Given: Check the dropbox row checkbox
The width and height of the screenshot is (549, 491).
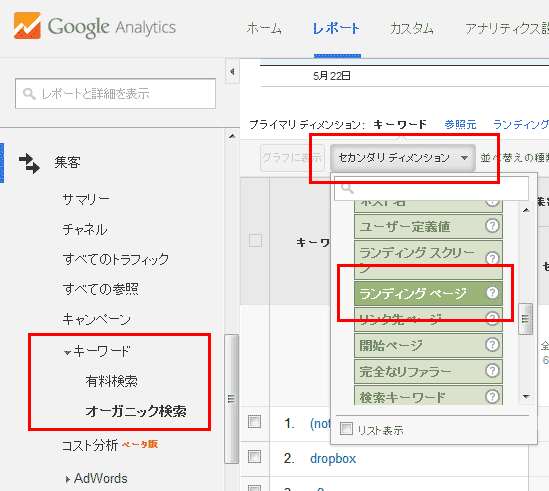Looking at the screenshot, I should click(255, 457).
